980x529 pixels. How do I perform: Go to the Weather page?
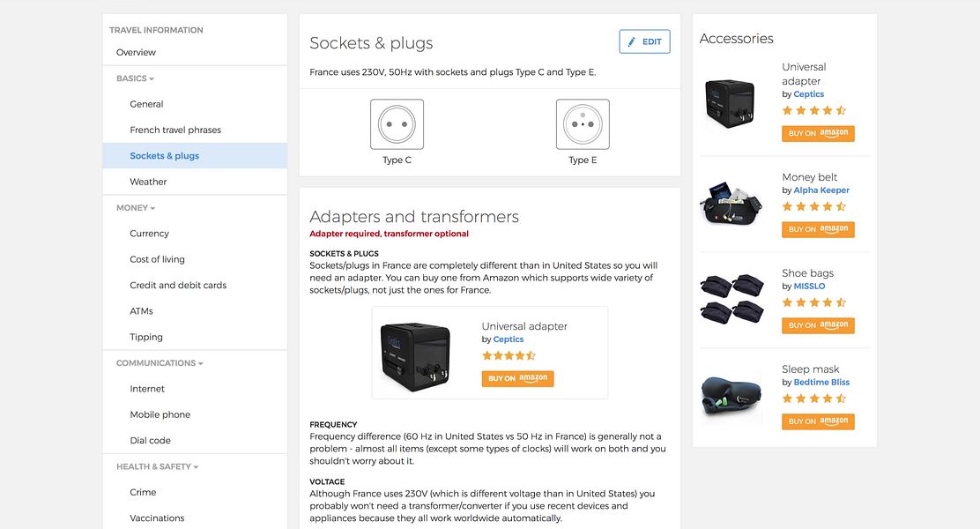(148, 182)
